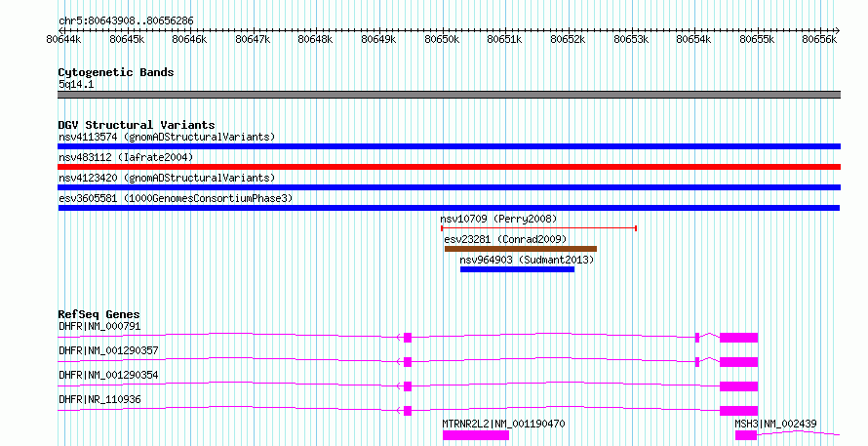This screenshot has height=446, width=868.
Task: Click the 80644k ruler tick label
Action: pyautogui.click(x=64, y=39)
